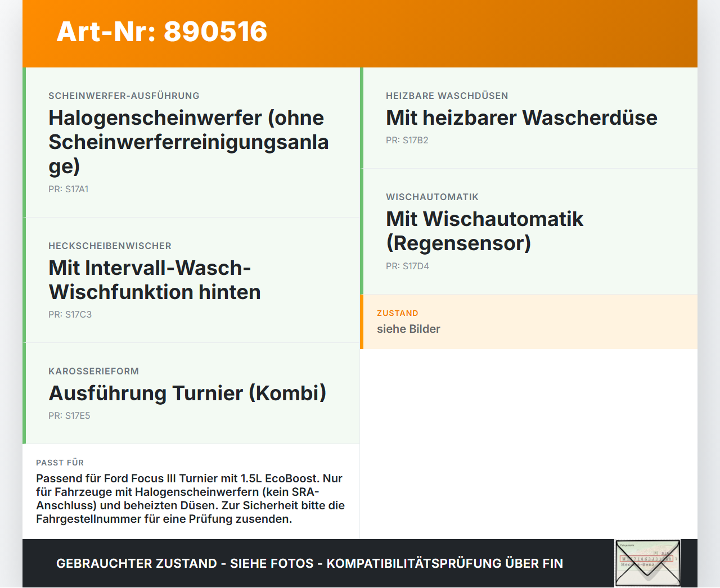The height and width of the screenshot is (588, 720).
Task: Click the Art-Nr: 890516 header title
Action: pos(162,31)
